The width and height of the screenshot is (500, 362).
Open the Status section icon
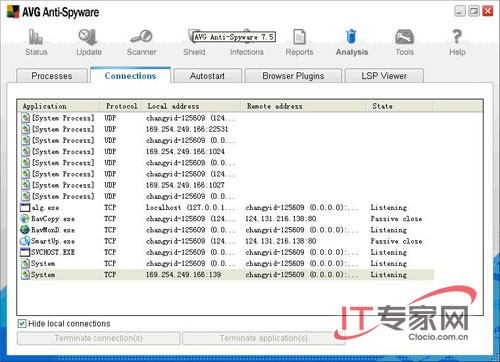(36, 37)
